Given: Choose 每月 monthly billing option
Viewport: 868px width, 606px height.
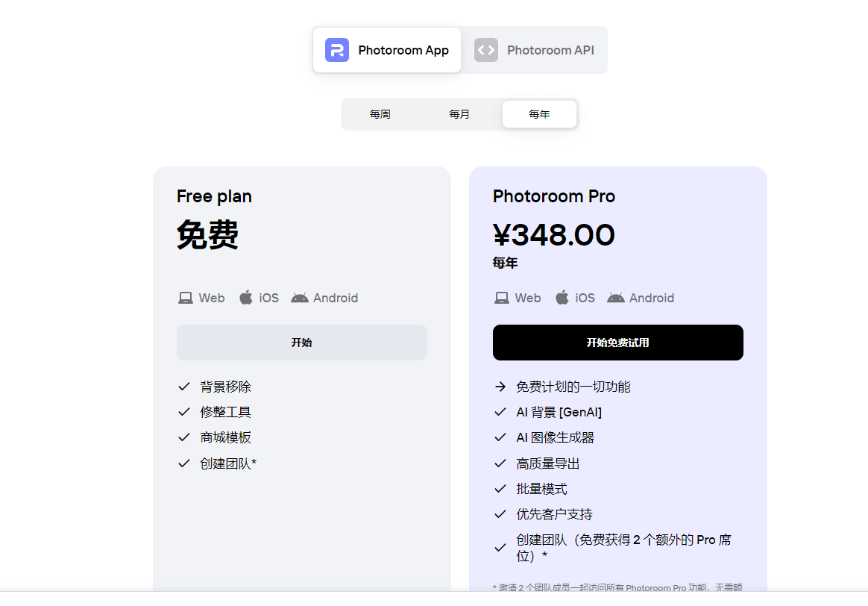Looking at the screenshot, I should coord(459,114).
